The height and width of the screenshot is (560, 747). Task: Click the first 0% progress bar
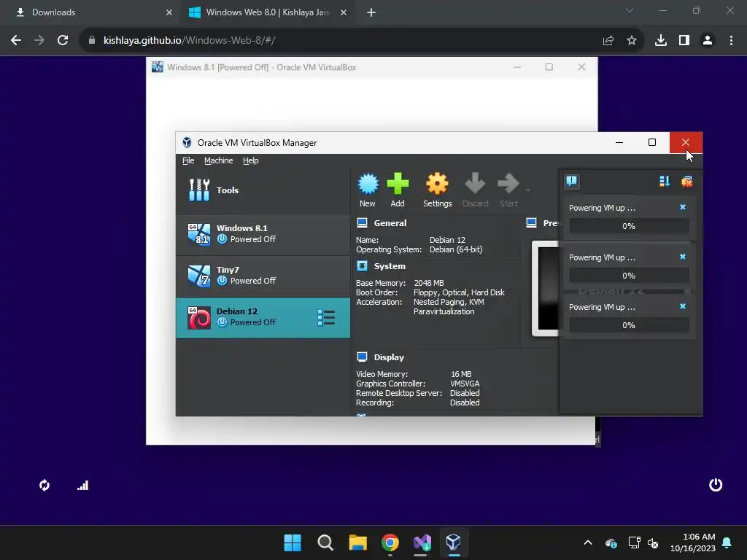point(629,226)
